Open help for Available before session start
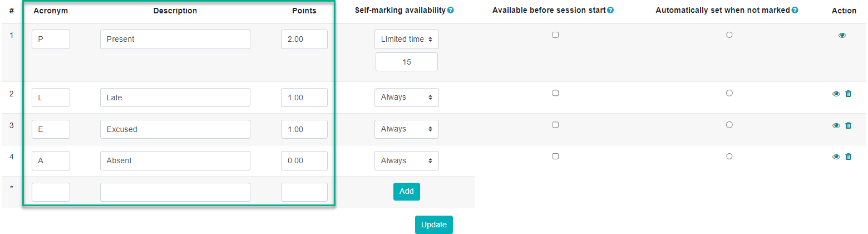This screenshot has height=234, width=868. (610, 11)
